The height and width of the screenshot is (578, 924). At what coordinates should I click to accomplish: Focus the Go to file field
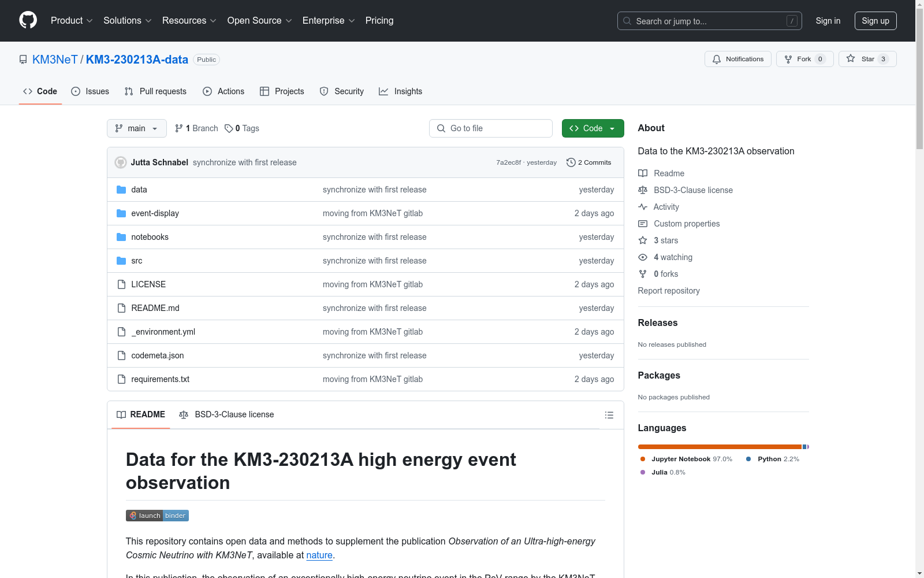click(491, 128)
